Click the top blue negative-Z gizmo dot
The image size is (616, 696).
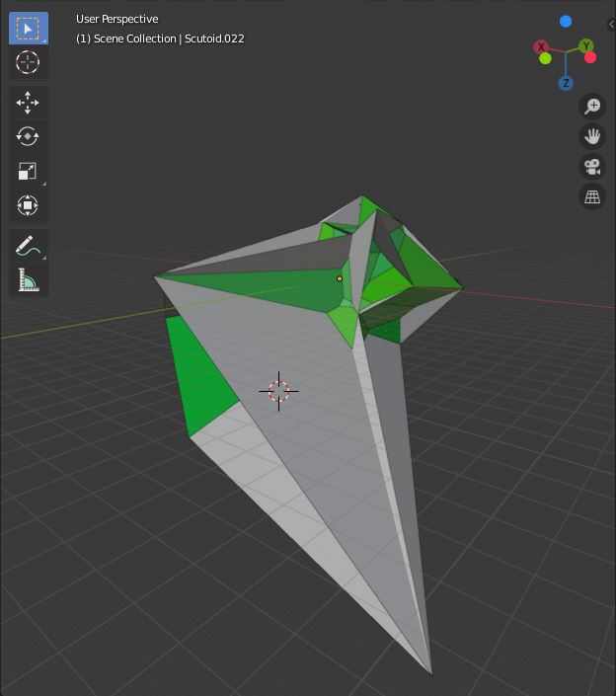pos(566,22)
